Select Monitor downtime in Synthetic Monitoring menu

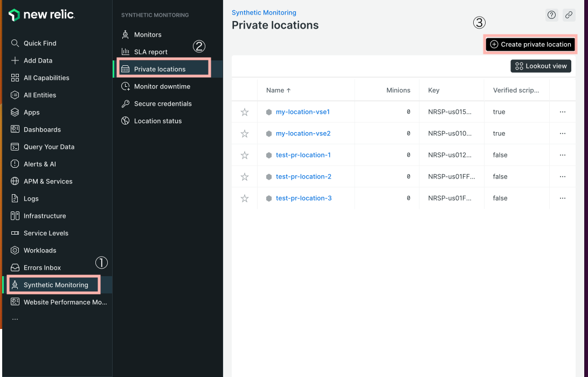pos(162,86)
